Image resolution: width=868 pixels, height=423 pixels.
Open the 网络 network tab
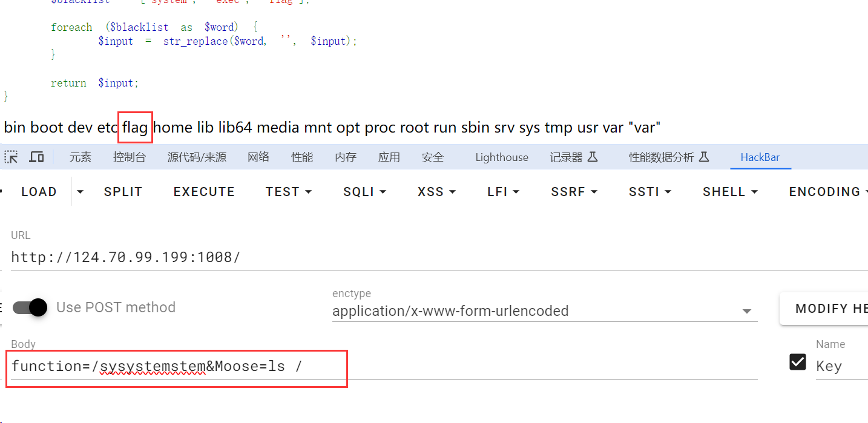[258, 157]
